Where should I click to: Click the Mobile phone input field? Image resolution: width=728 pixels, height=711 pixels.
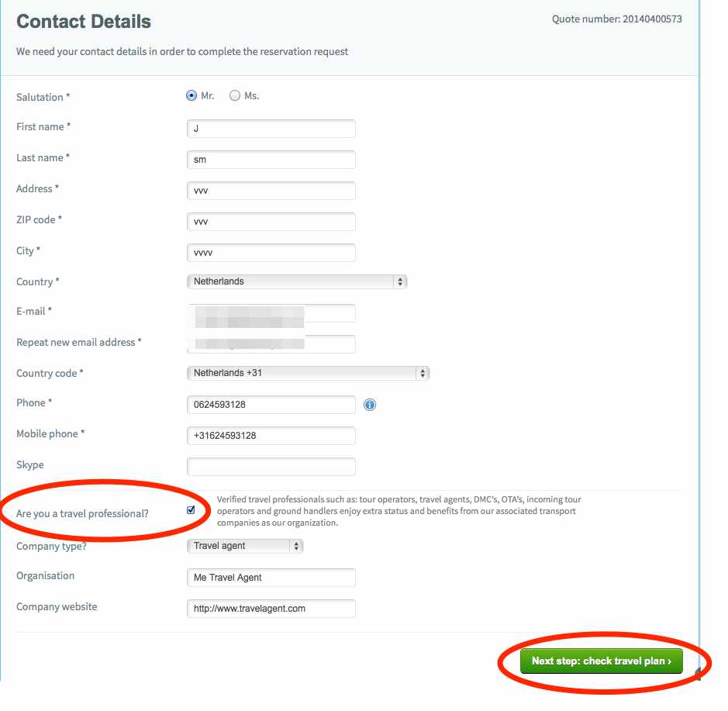click(270, 435)
